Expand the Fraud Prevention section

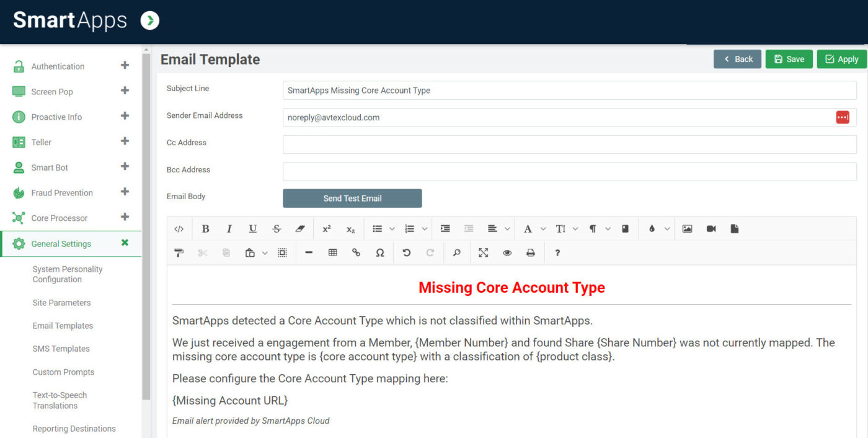point(125,192)
